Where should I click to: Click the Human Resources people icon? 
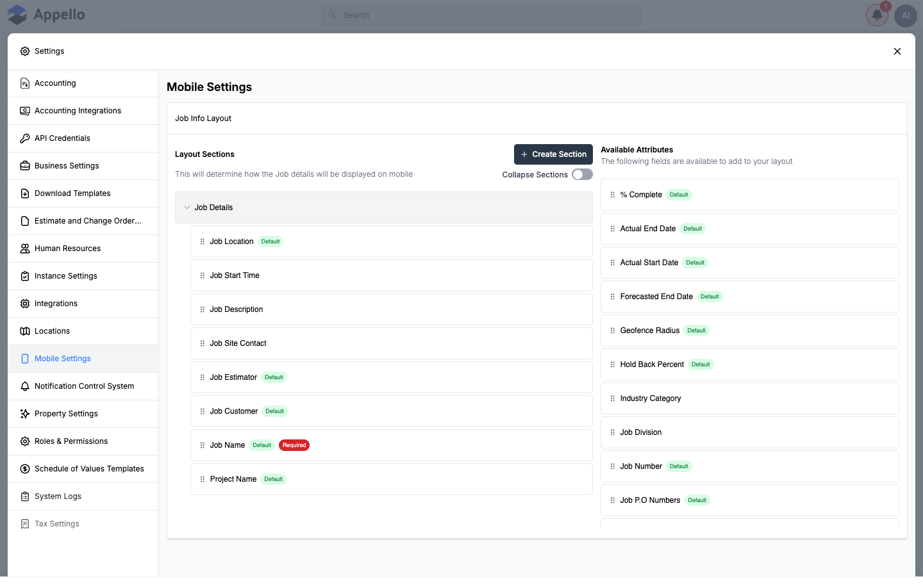coord(25,249)
